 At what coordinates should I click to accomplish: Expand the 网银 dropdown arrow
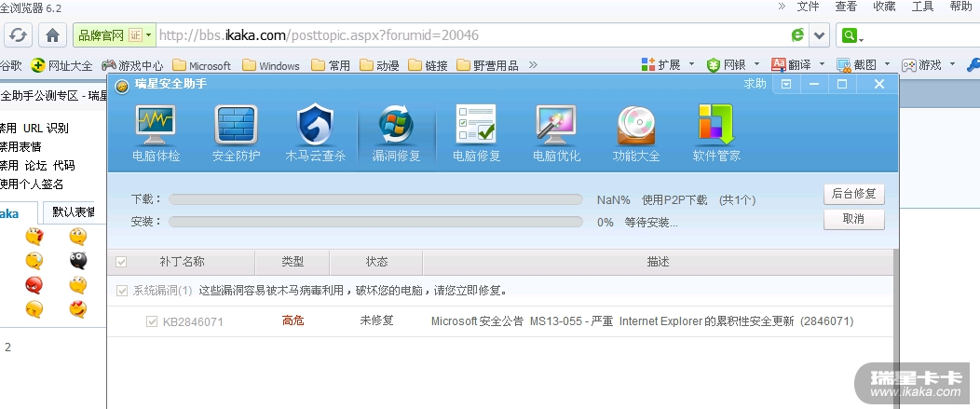coord(756,64)
